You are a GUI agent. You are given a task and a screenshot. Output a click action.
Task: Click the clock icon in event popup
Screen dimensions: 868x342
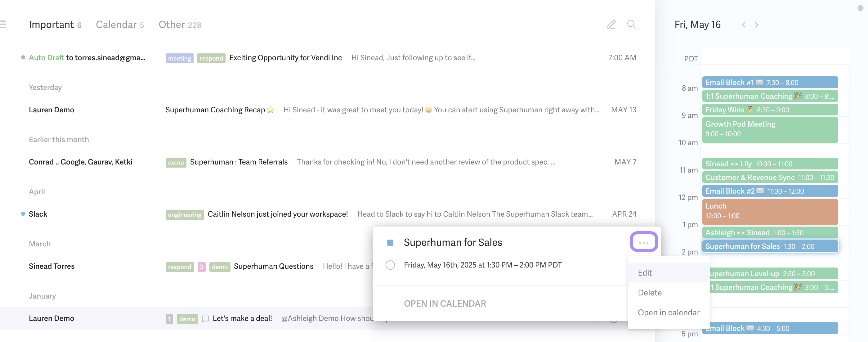390,265
